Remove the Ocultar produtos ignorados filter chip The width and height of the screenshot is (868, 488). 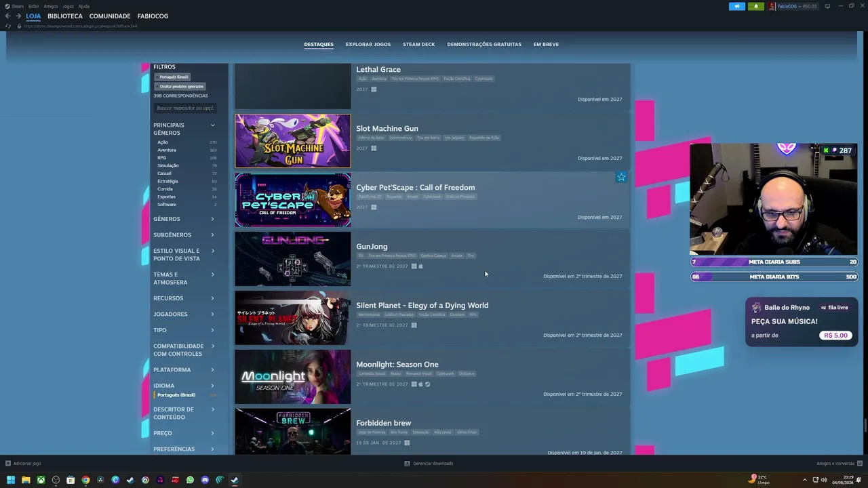coord(180,87)
